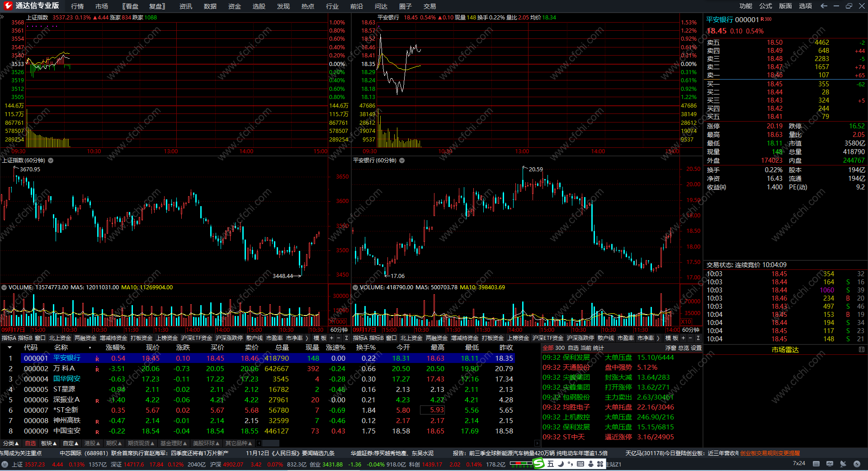Open the table header dropdown triangle

pos(9,348)
